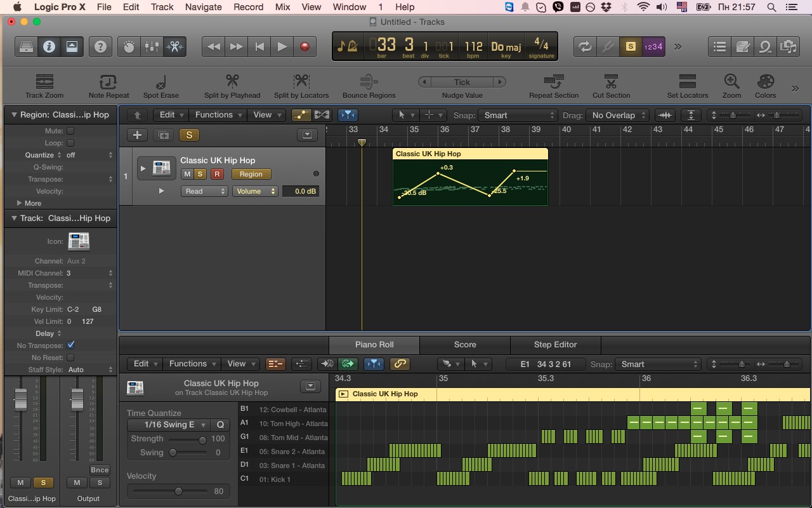The width and height of the screenshot is (812, 508).
Task: Open the Smart Controls knob icon
Action: coord(129,46)
